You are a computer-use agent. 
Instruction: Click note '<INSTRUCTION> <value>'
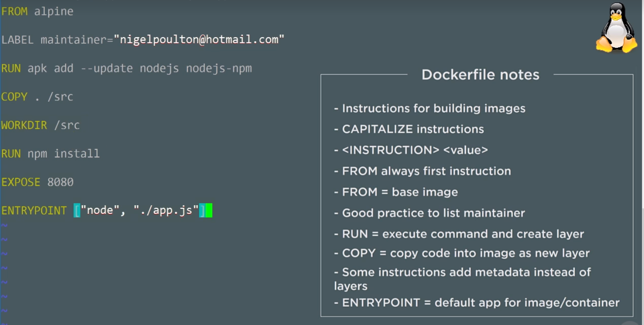tap(411, 150)
